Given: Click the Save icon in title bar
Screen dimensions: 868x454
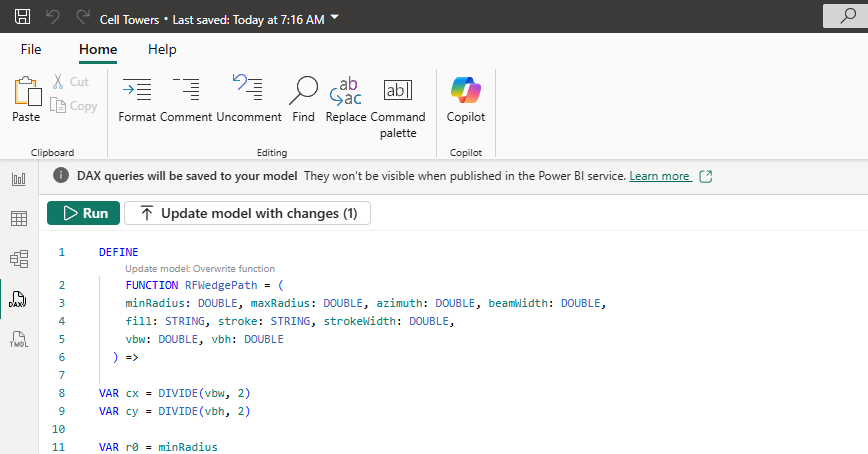Looking at the screenshot, I should [x=22, y=17].
